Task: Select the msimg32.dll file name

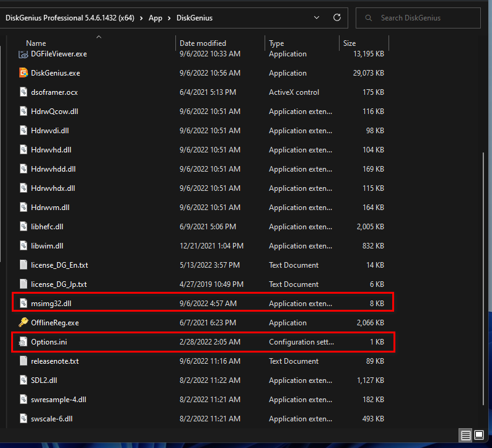Action: pyautogui.click(x=51, y=304)
